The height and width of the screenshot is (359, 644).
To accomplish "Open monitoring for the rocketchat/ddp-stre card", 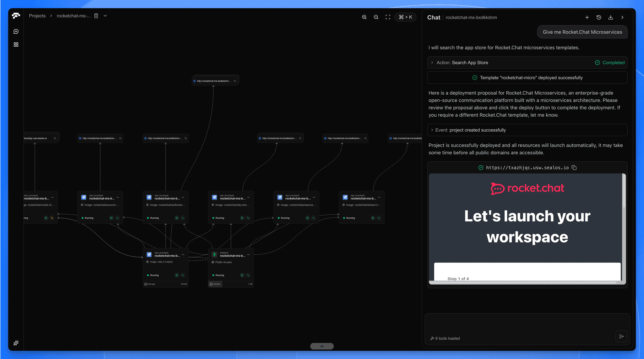I will point(248,218).
